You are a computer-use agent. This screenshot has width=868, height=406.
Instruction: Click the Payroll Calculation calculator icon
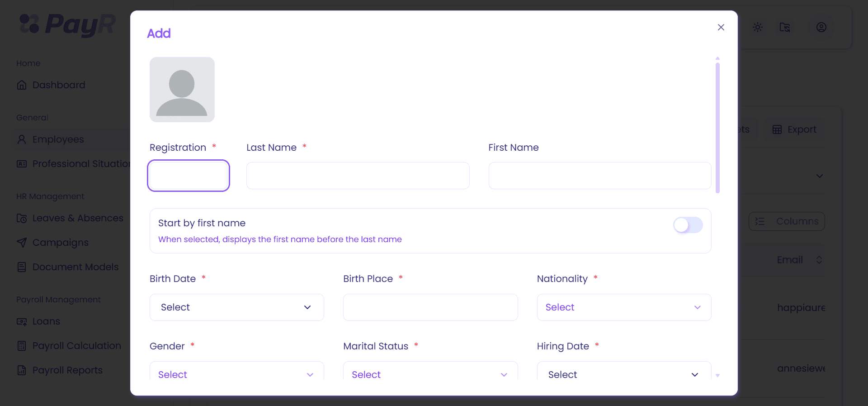[x=22, y=346]
